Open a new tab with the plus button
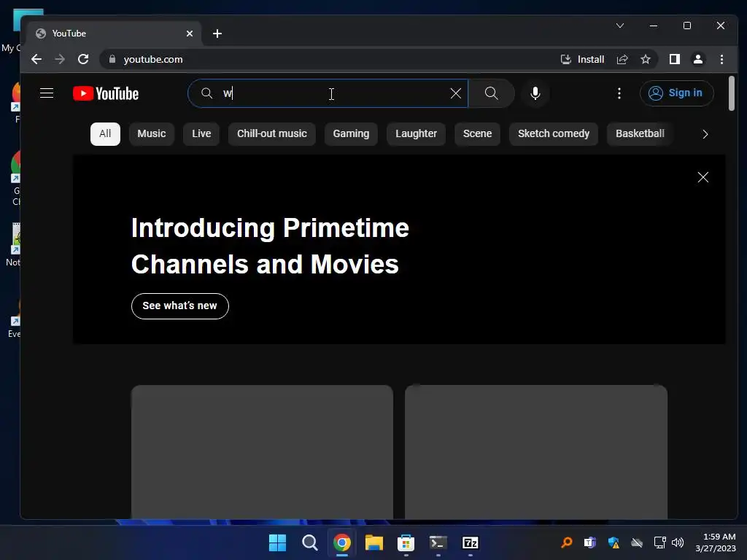 click(217, 34)
